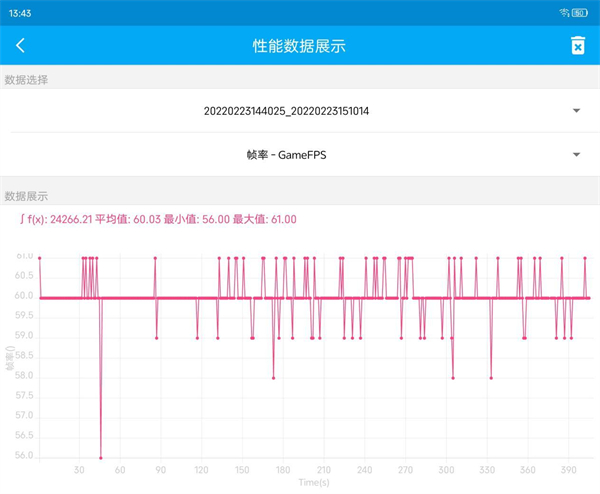600x494 pixels.
Task: Tap the 56.0 minimum data point
Action: [100, 457]
